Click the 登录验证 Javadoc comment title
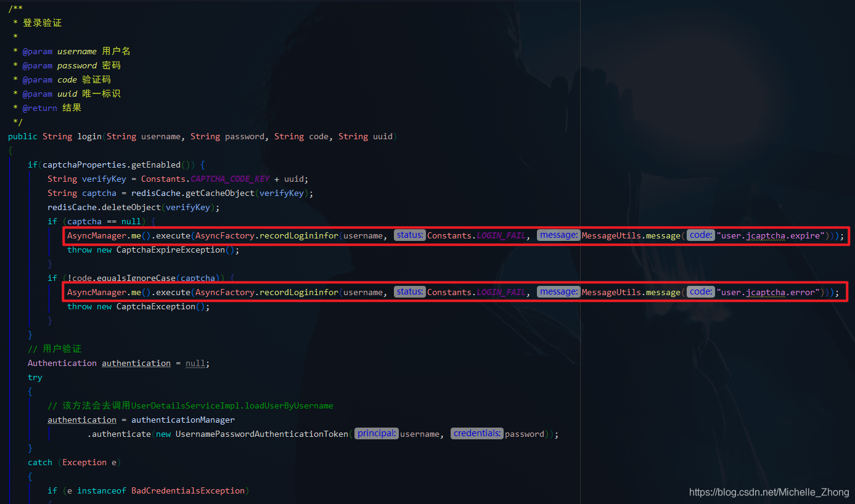This screenshot has width=855, height=504. click(x=42, y=23)
